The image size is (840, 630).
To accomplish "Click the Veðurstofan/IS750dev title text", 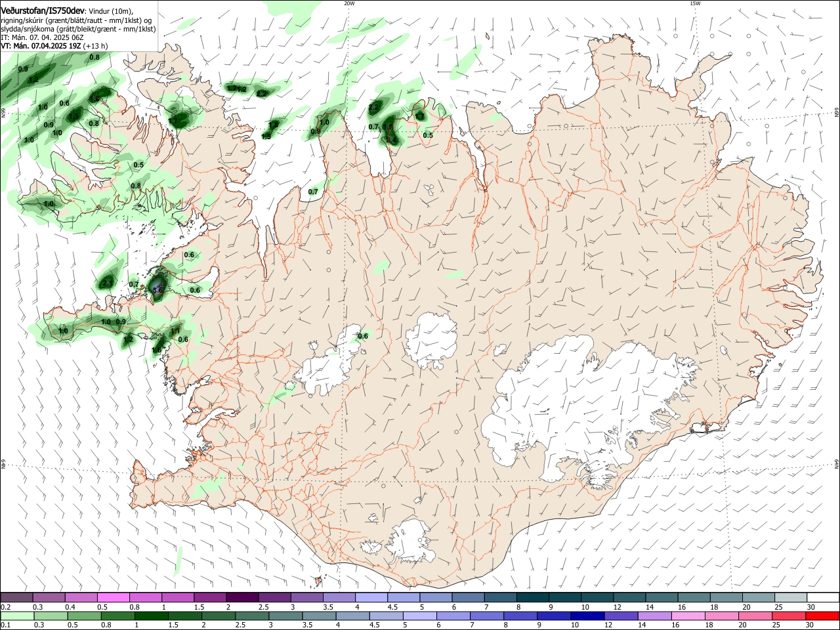I will click(43, 10).
